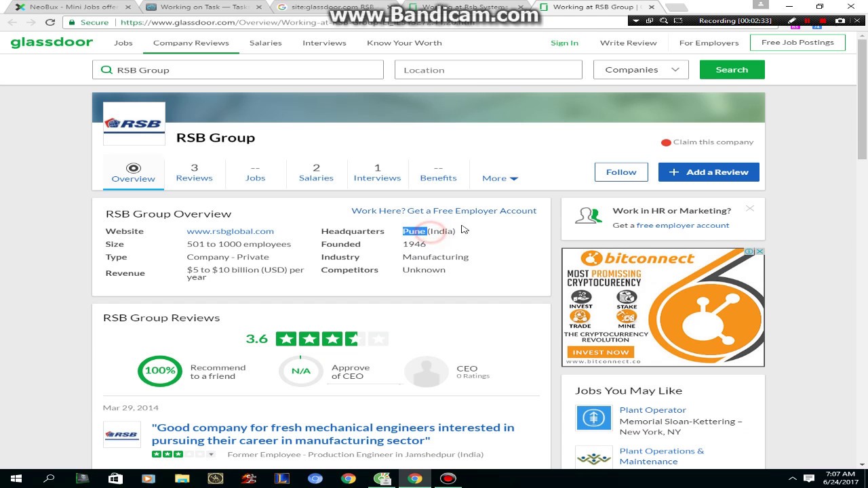
Task: Open Salaries in the top navigation
Action: [x=266, y=43]
